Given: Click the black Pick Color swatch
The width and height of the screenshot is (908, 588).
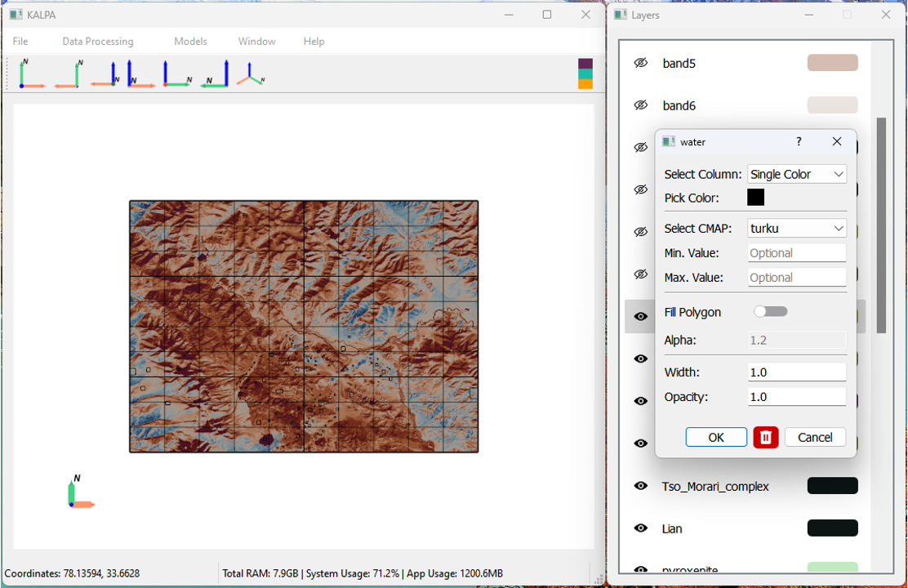Looking at the screenshot, I should (755, 198).
